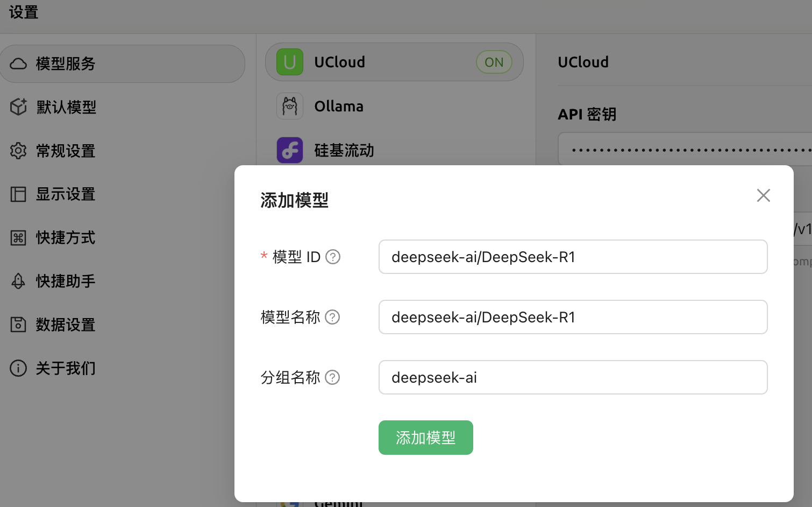Select the cloud icon for 模型服务
This screenshot has width=812, height=507.
click(x=18, y=64)
